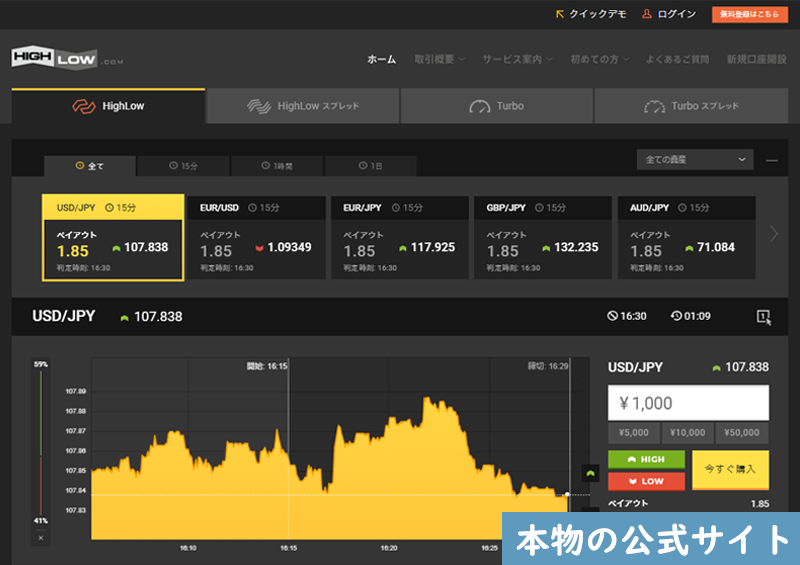Go to the ホーム menu item

(x=382, y=59)
